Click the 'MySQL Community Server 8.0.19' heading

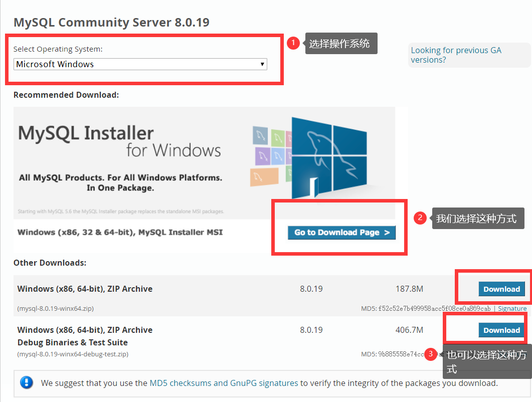coord(111,23)
